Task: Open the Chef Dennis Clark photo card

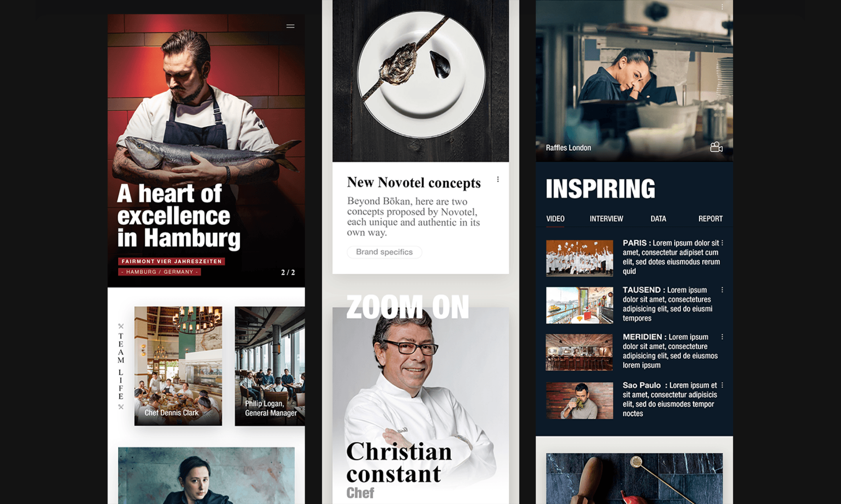Action: click(178, 366)
